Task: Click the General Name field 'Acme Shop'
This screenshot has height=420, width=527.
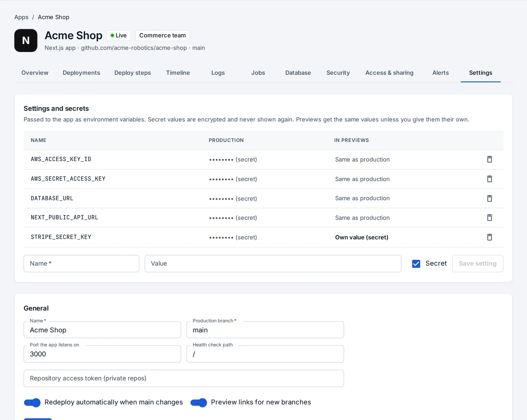Action: click(x=102, y=330)
